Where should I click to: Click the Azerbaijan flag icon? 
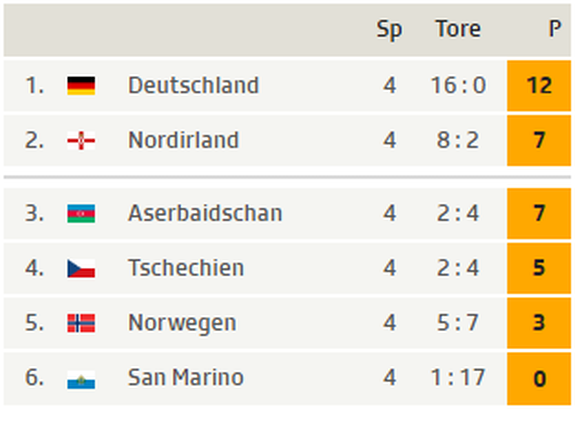coord(81,213)
